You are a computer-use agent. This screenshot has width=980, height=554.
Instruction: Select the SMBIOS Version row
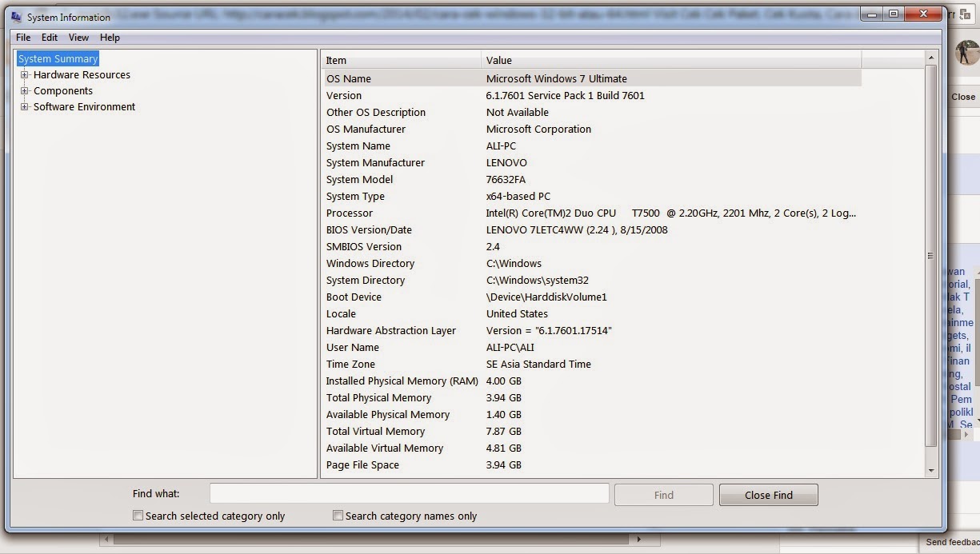click(x=591, y=246)
